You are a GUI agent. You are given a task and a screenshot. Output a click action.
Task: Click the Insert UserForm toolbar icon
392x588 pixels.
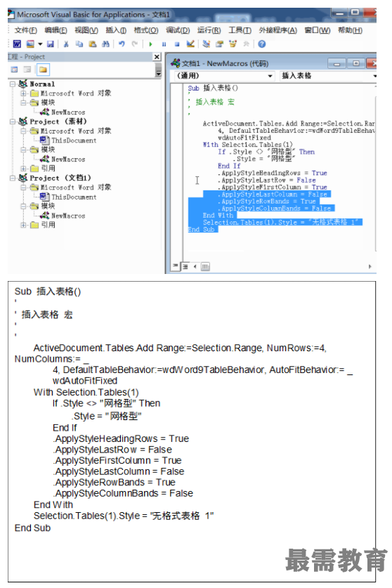click(30, 44)
